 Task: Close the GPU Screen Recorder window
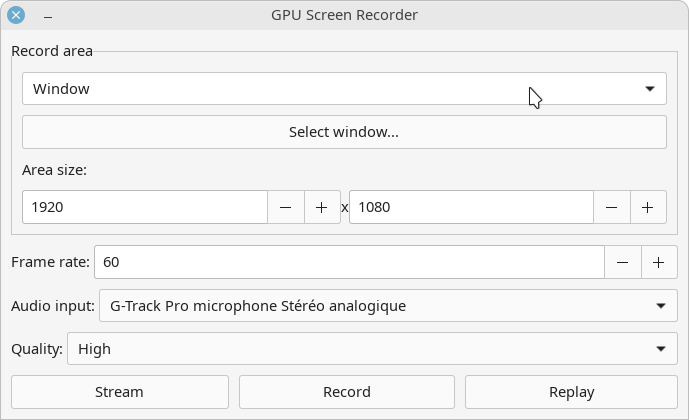pyautogui.click(x=16, y=15)
